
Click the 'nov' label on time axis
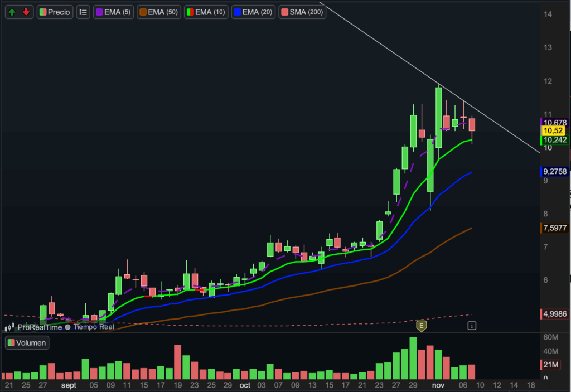[438, 385]
